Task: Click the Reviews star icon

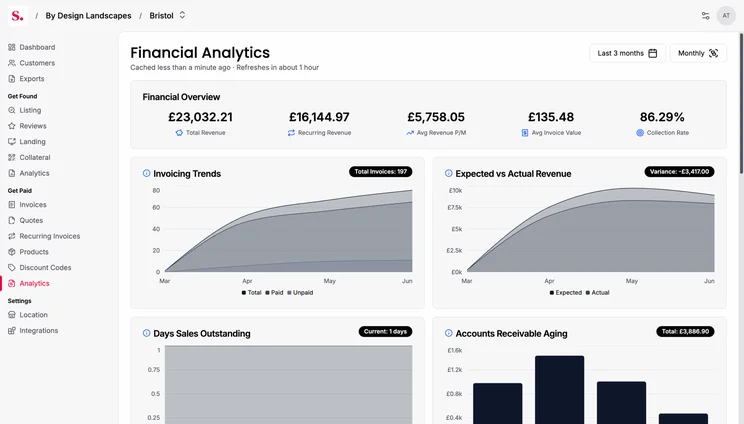Action: [12, 126]
